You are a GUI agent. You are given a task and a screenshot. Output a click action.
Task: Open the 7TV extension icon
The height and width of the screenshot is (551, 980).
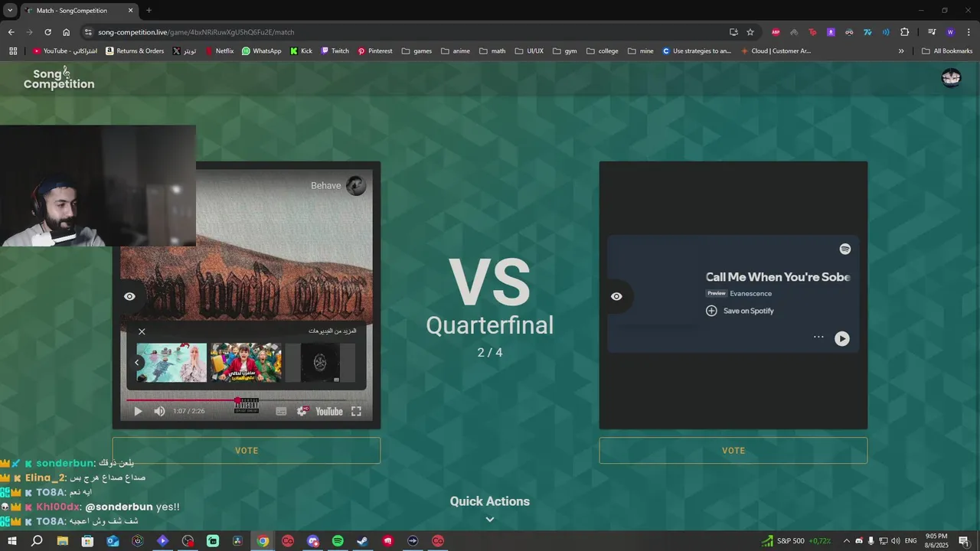point(867,32)
